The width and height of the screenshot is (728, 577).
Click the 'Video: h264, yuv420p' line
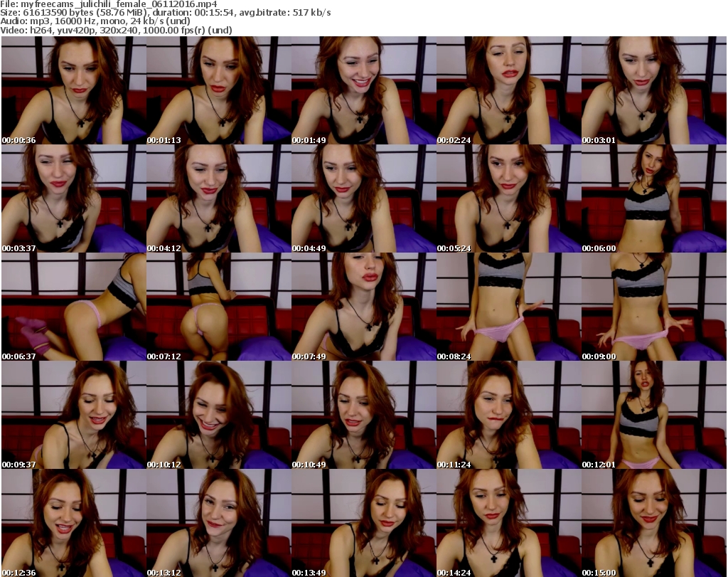click(x=116, y=30)
